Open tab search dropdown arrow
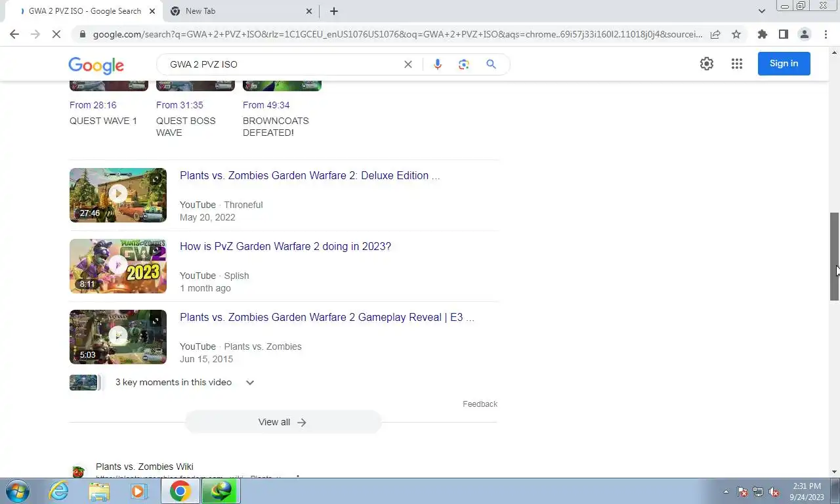The height and width of the screenshot is (504, 840). tap(761, 11)
